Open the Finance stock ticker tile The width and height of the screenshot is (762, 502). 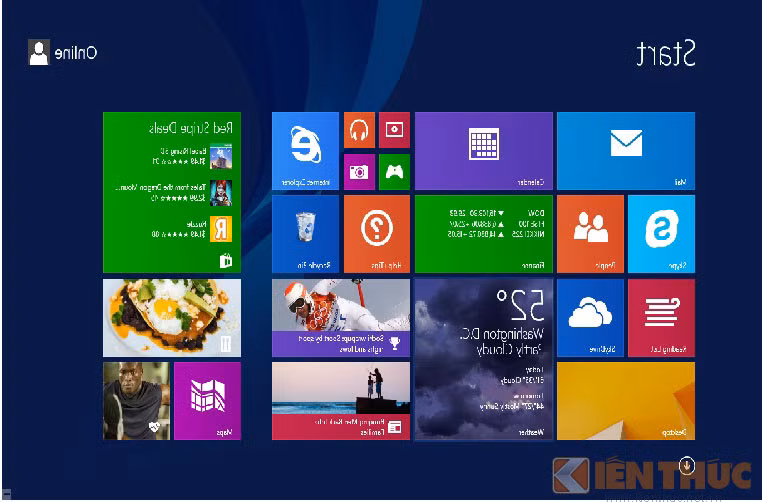pos(483,233)
